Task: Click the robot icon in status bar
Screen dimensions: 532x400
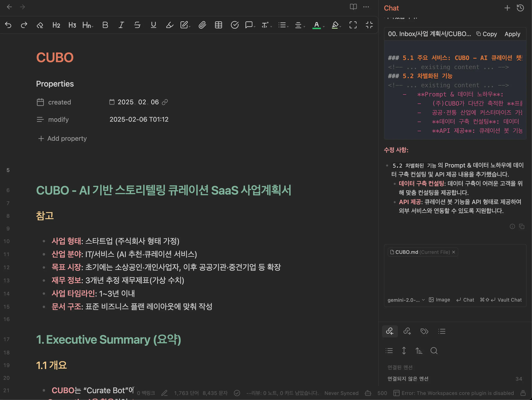Action: click(x=368, y=393)
